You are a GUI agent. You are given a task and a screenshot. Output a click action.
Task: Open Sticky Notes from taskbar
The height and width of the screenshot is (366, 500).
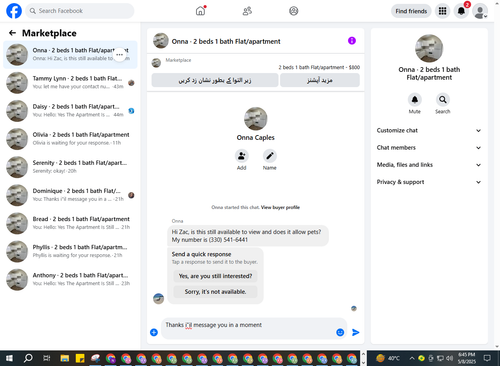(80, 358)
